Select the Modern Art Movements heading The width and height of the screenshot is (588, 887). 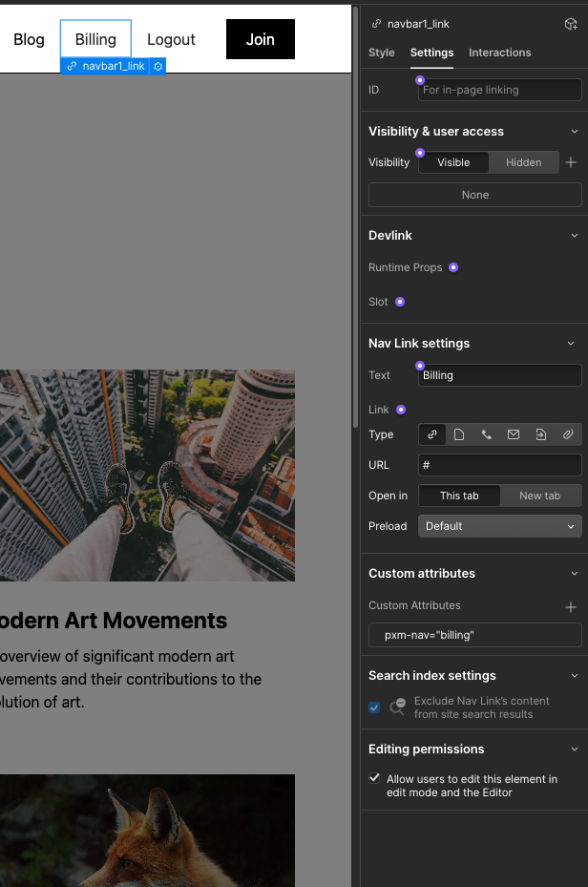pyautogui.click(x=113, y=621)
